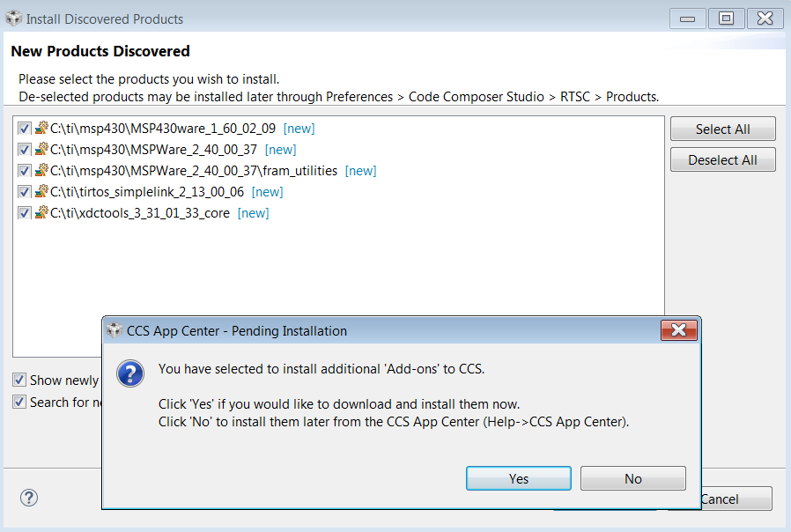Open help via question mark icon
The height and width of the screenshot is (532, 791).
tap(29, 498)
